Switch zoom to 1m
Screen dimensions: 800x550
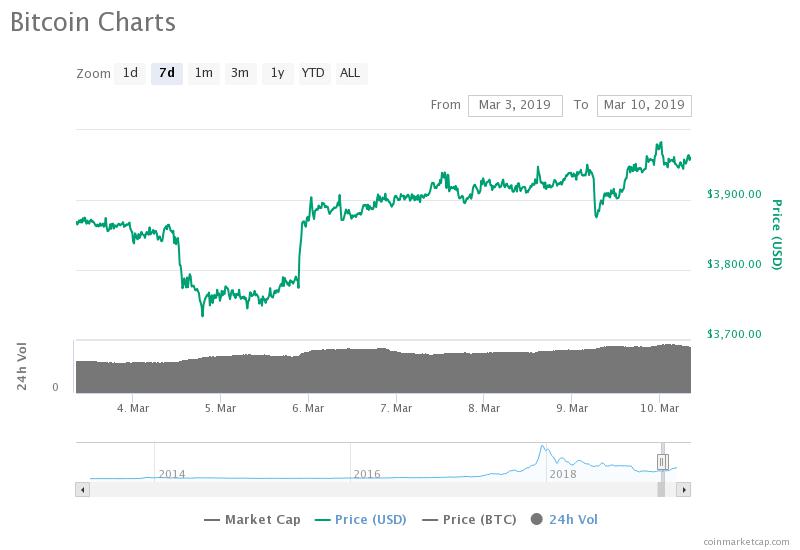coord(203,73)
